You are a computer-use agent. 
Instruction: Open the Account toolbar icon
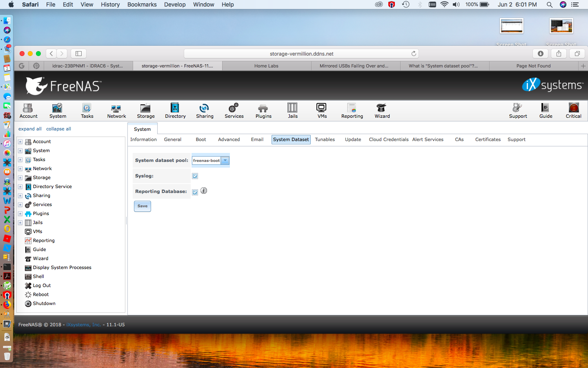(x=28, y=110)
